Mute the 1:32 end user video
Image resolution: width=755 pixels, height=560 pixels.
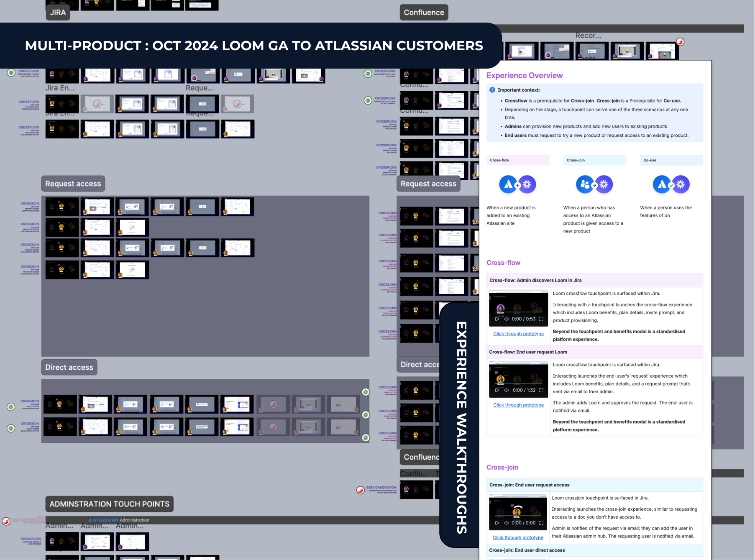[x=507, y=390]
